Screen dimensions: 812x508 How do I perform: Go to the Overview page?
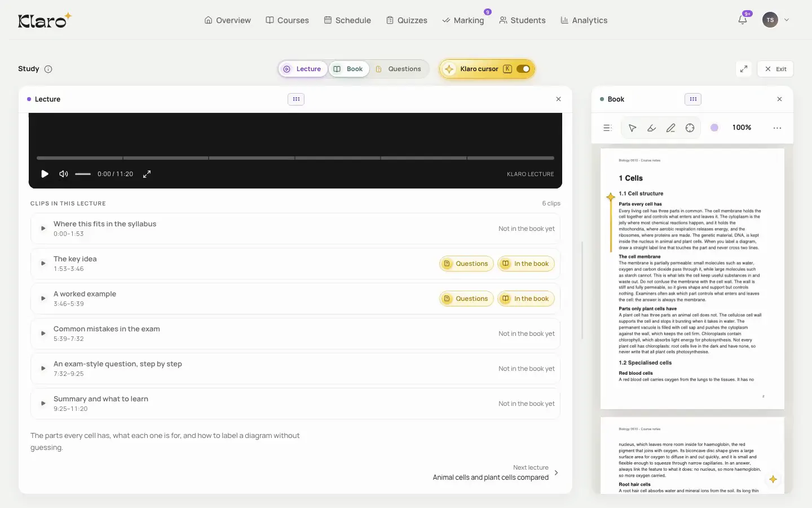[x=228, y=20]
